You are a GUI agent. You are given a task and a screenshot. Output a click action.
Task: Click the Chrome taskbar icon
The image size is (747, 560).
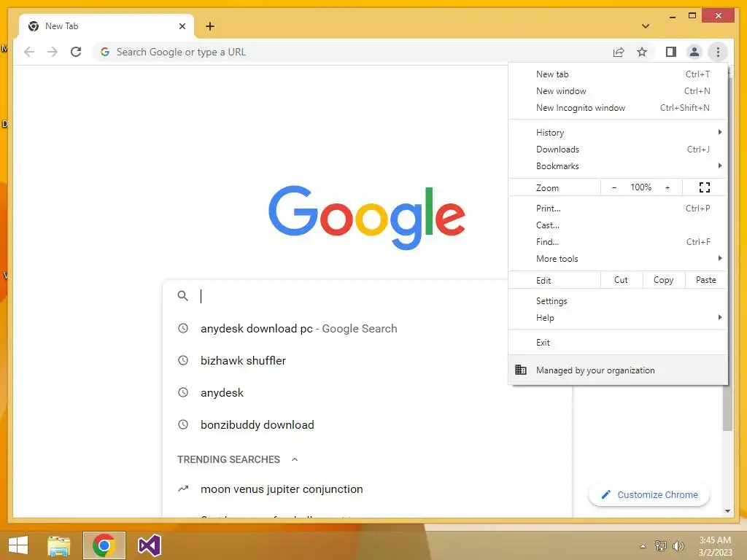(x=104, y=545)
